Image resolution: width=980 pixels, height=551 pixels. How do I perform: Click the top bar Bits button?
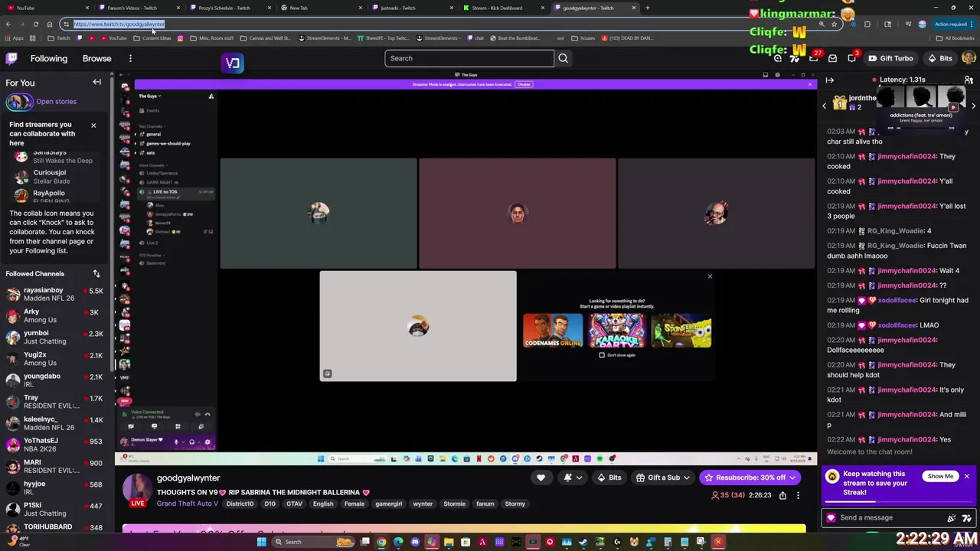[x=940, y=58]
